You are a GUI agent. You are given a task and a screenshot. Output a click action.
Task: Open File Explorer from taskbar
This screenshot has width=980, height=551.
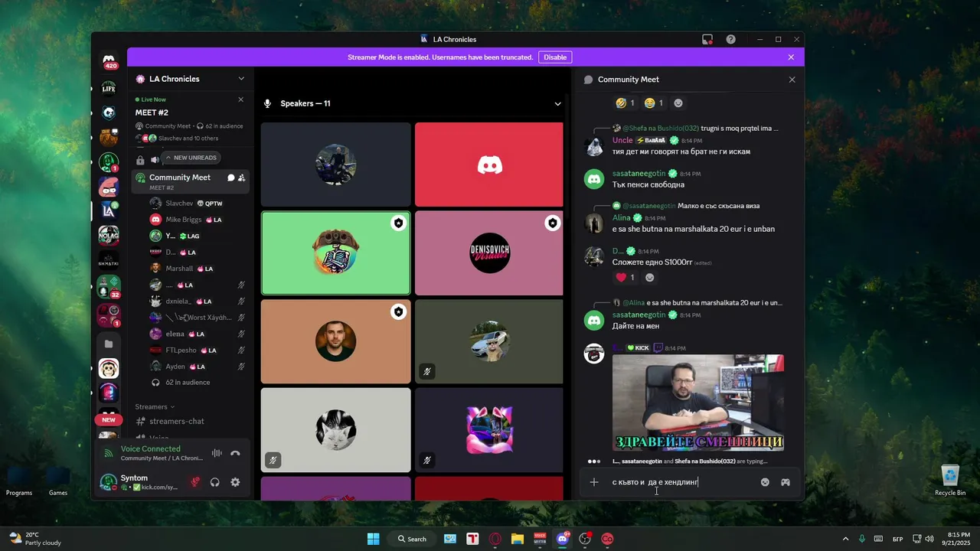[517, 539]
